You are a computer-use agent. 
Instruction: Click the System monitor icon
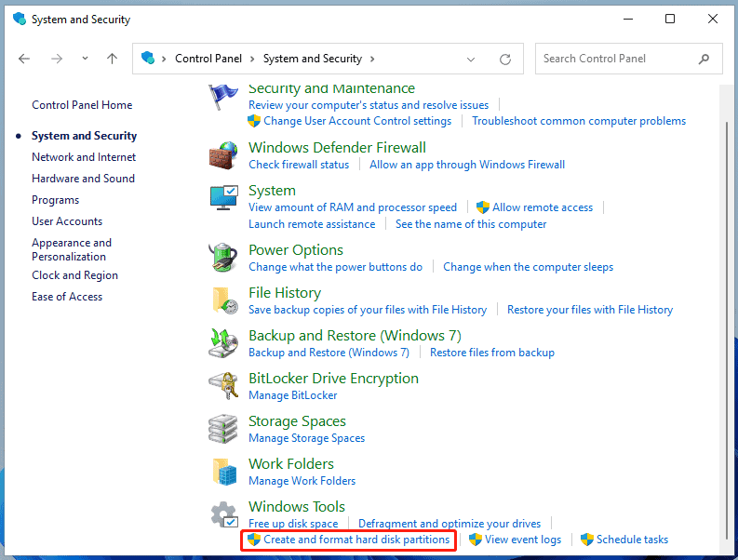(x=223, y=198)
